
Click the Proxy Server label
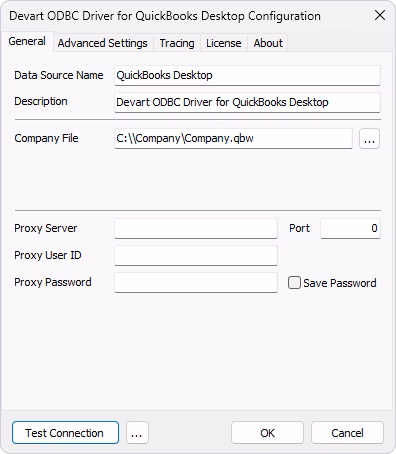[x=46, y=228]
